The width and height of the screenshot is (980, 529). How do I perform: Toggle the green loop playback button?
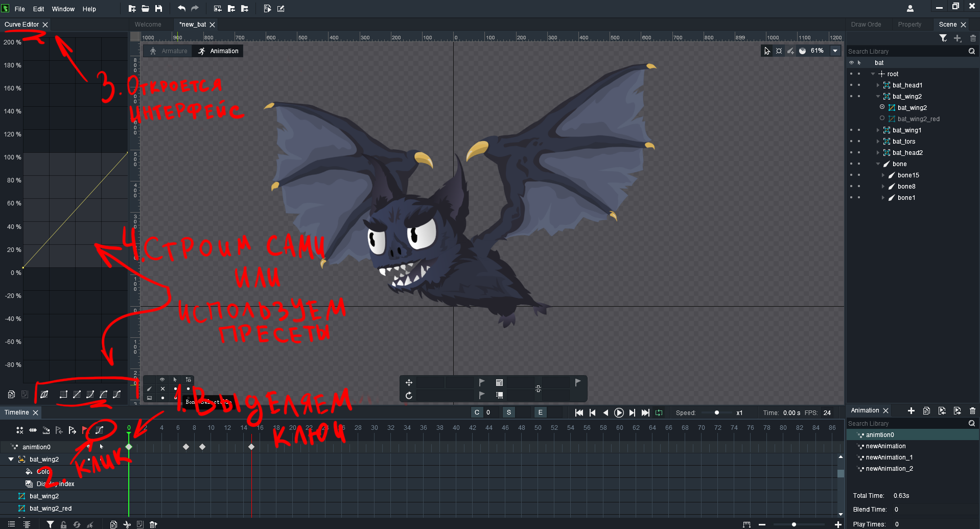click(659, 412)
